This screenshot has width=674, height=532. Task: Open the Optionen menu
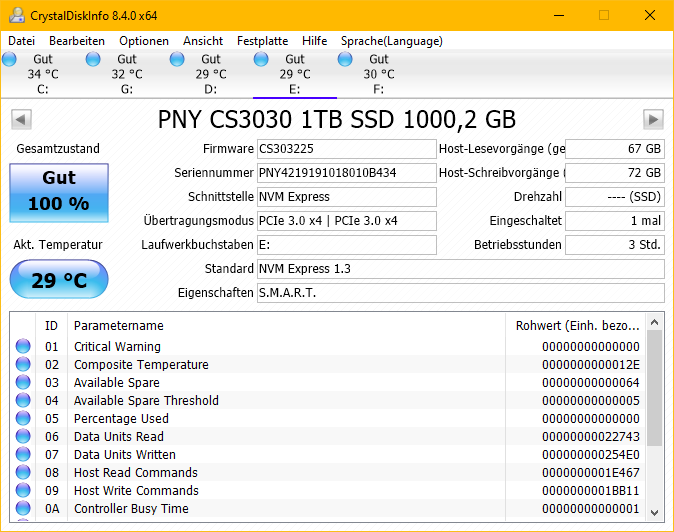144,41
